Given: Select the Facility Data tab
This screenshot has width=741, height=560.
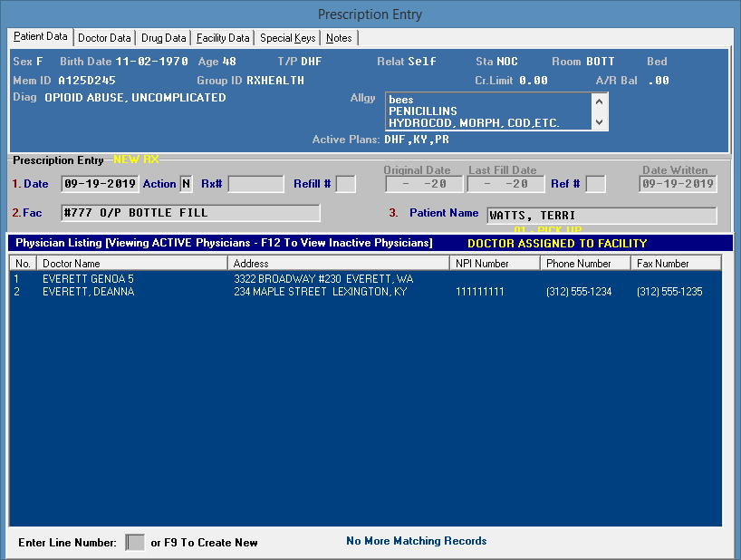Looking at the screenshot, I should point(223,38).
